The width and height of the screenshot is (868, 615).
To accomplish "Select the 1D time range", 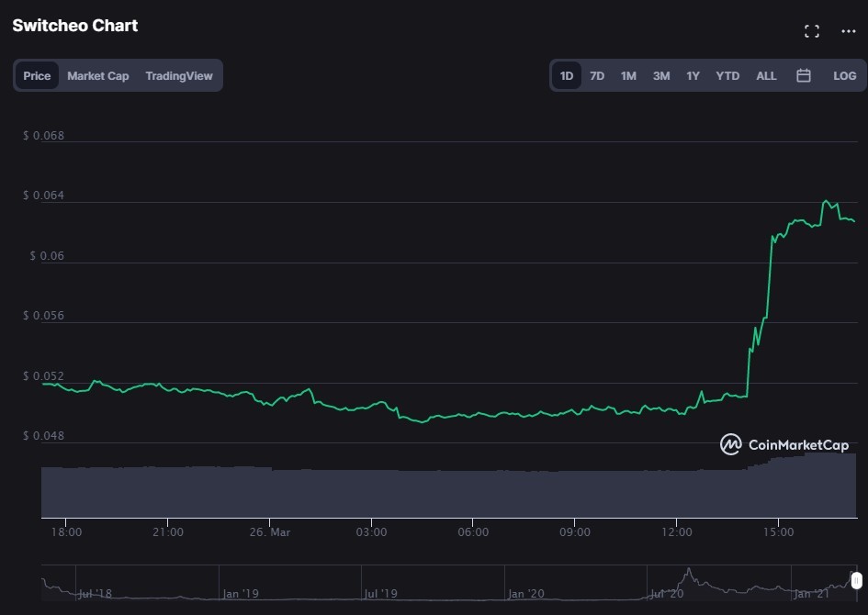I will click(567, 76).
